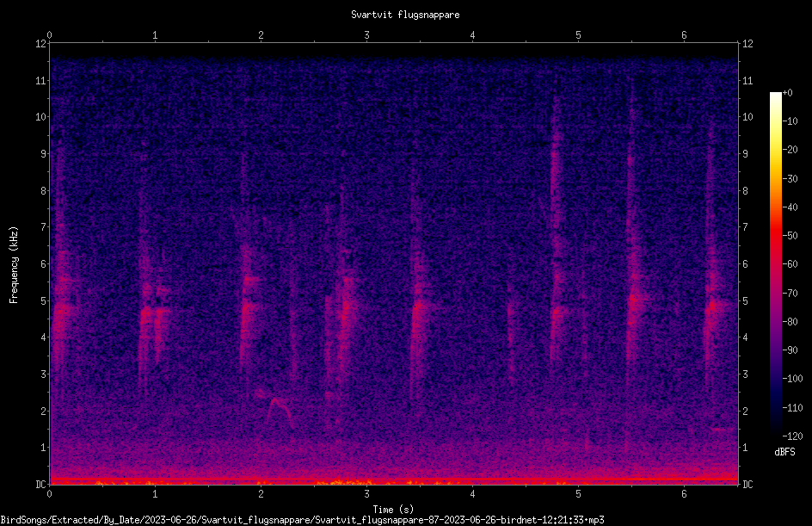Click '6' on the bottom time axis
The height and width of the screenshot is (526, 812).
point(684,494)
